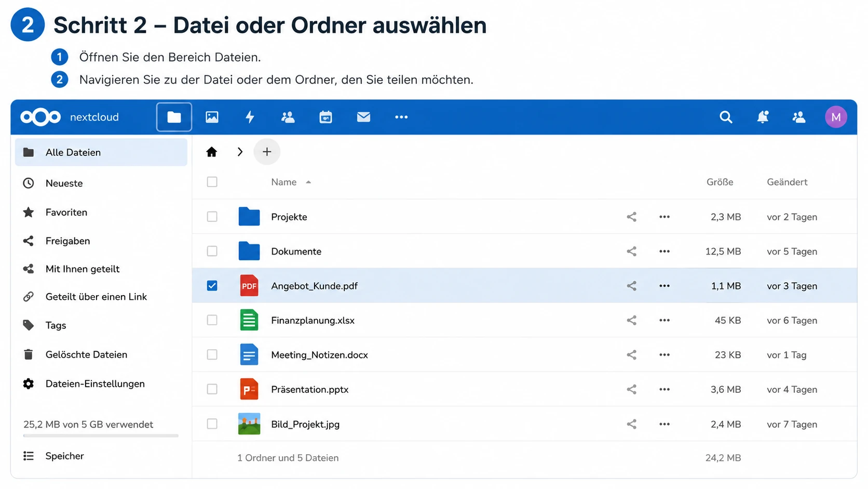
Task: Open actions menu for Dokumente
Action: coord(664,251)
